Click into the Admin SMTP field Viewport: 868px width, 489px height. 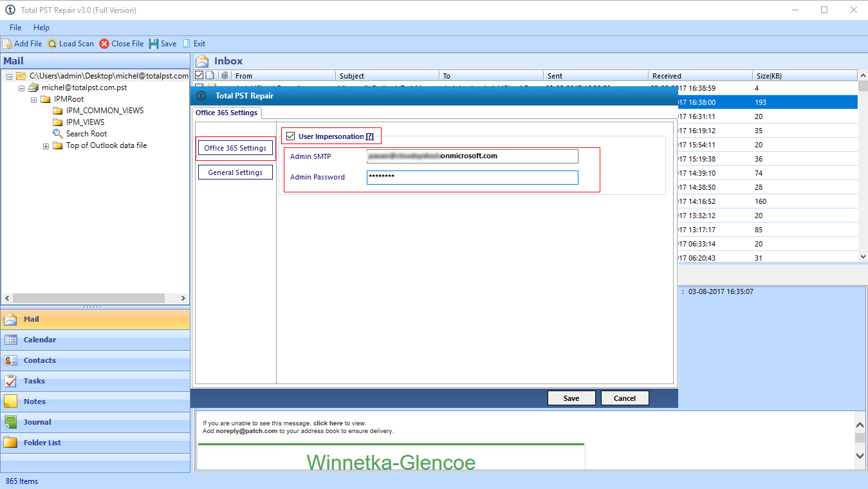[x=472, y=156]
